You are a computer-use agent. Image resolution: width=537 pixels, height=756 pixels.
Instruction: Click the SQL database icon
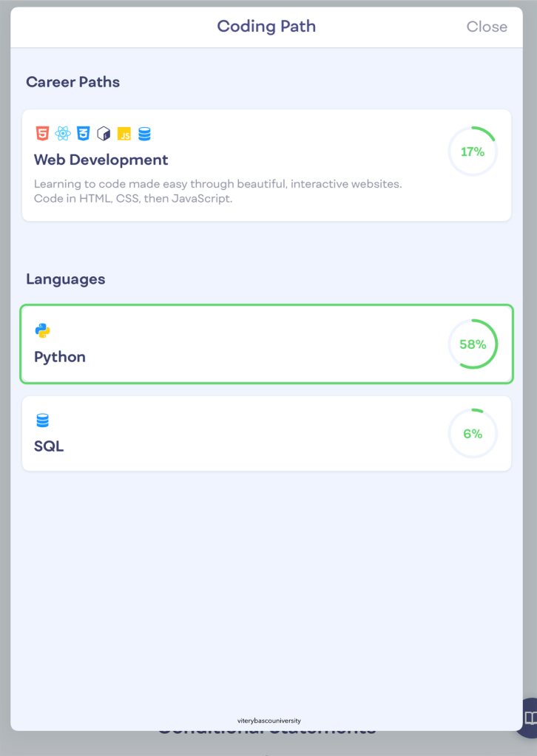point(42,420)
